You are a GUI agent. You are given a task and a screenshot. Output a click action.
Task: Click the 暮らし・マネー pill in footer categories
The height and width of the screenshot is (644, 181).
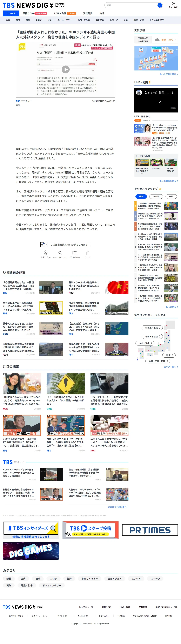tap(89, 578)
